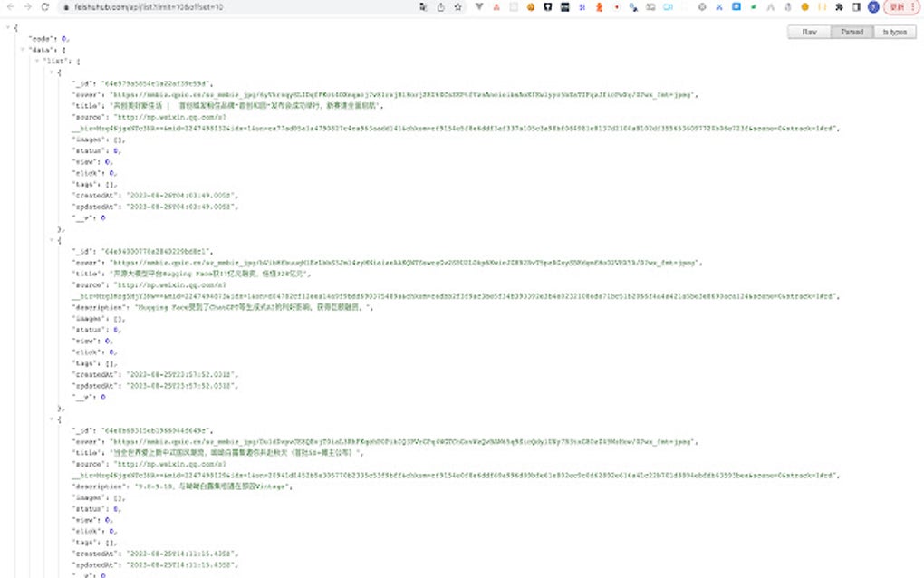
Task: Collapse the item containing Hugging Face title
Action: (52, 240)
